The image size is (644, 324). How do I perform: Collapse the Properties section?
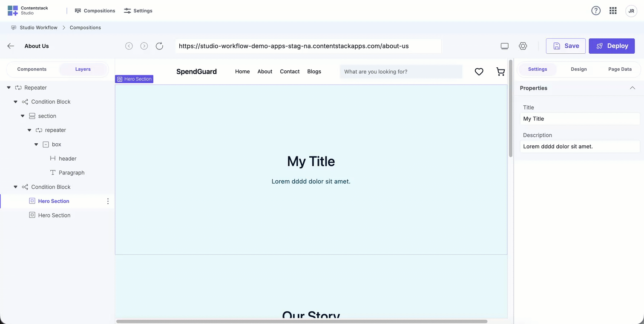click(632, 88)
